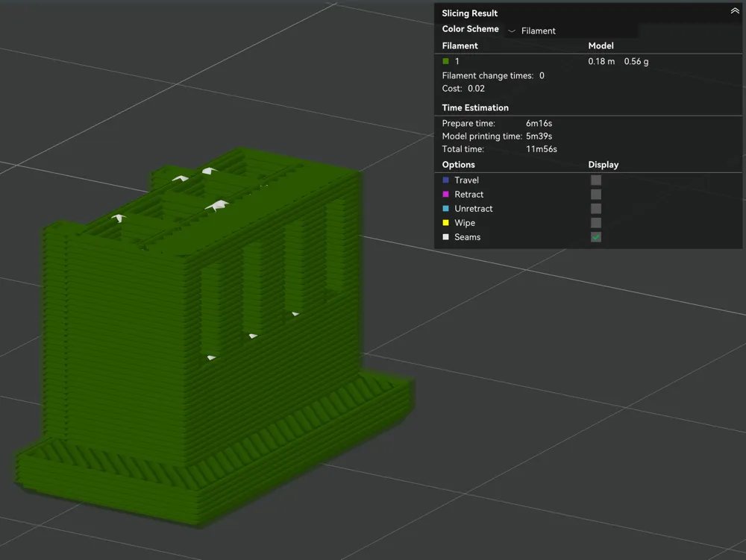Screen dimensions: 746x560
Task: Enable Retract display checkbox
Action: [595, 195]
